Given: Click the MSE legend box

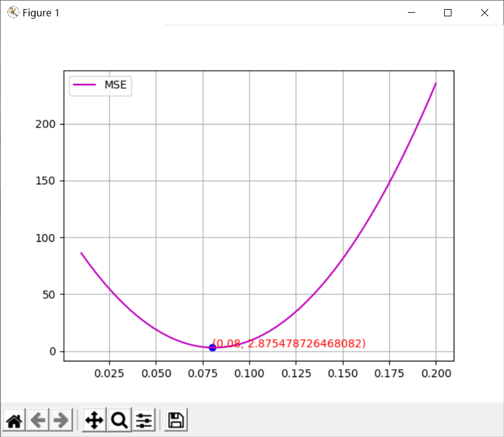Looking at the screenshot, I should point(100,86).
